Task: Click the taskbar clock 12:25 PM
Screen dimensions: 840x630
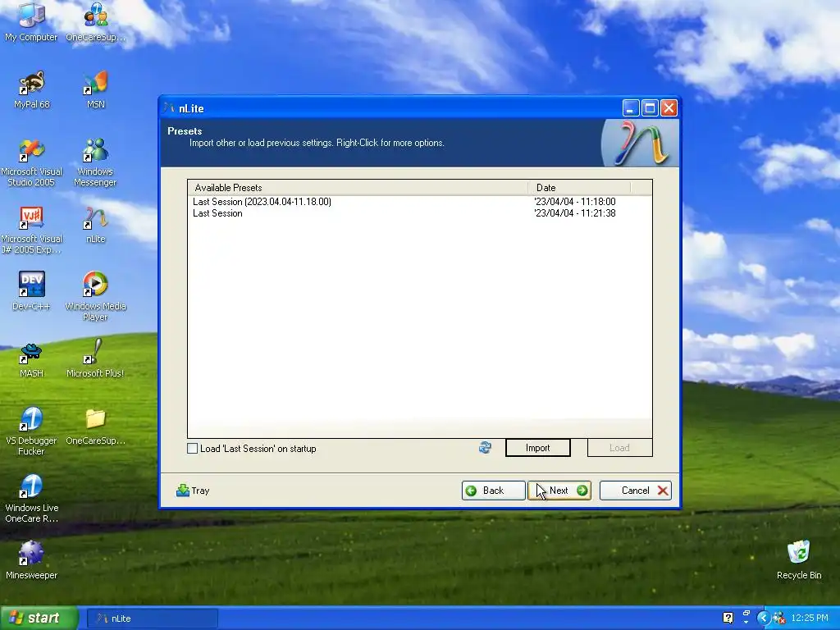Action: 810,619
